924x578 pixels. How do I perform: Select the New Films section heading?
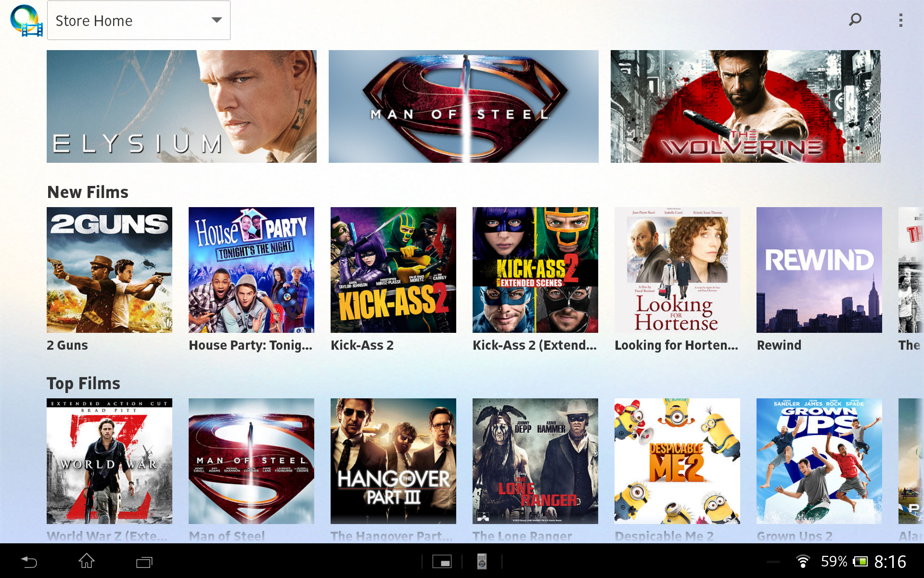click(x=88, y=192)
